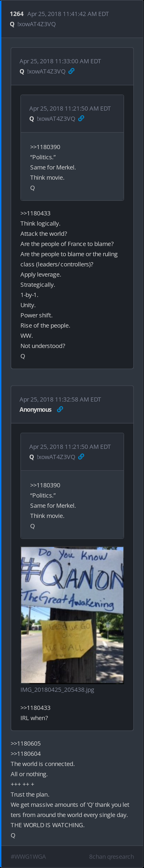
Task: Click link icon beside the 11:33:00 AM Q post
Action: pos(72,71)
